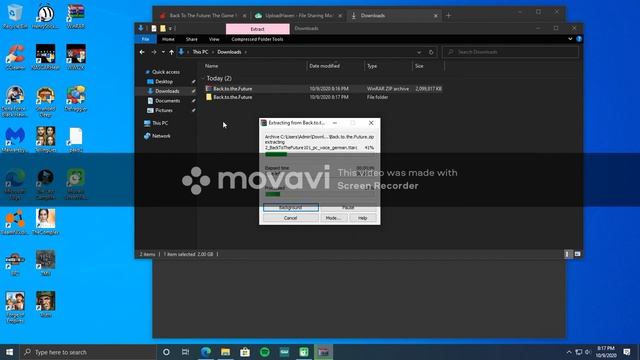Select Desktop in navigation pane
This screenshot has width=640, height=360.
[164, 82]
